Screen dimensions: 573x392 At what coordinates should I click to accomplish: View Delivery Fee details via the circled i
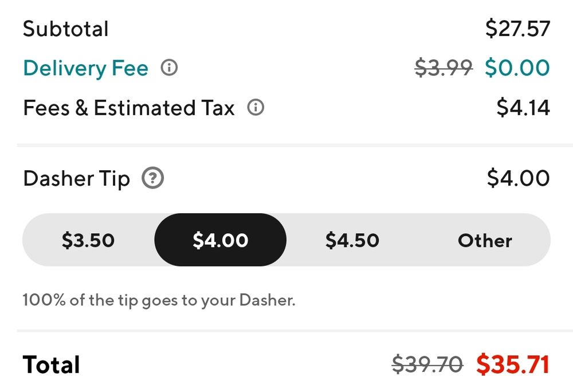coord(168,68)
